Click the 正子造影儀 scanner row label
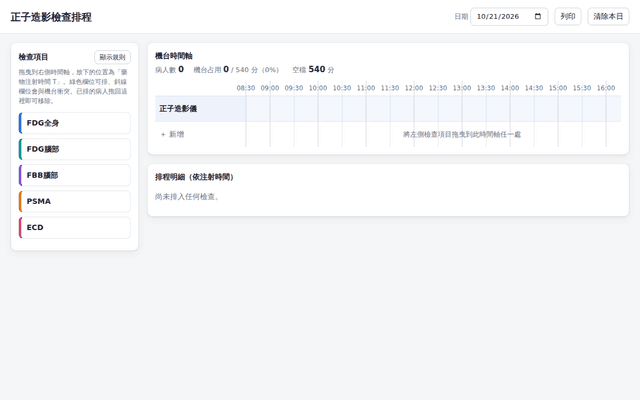 [178, 109]
